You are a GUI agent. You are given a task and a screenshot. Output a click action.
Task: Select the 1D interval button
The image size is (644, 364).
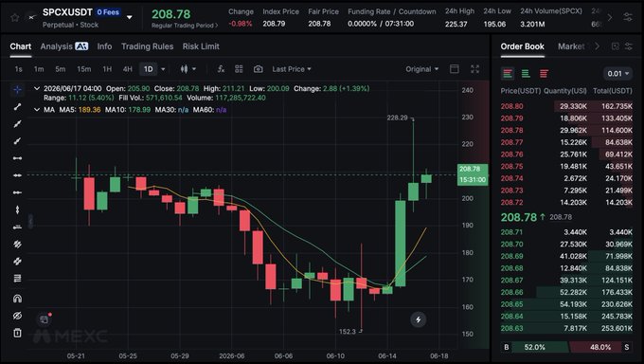tap(149, 69)
